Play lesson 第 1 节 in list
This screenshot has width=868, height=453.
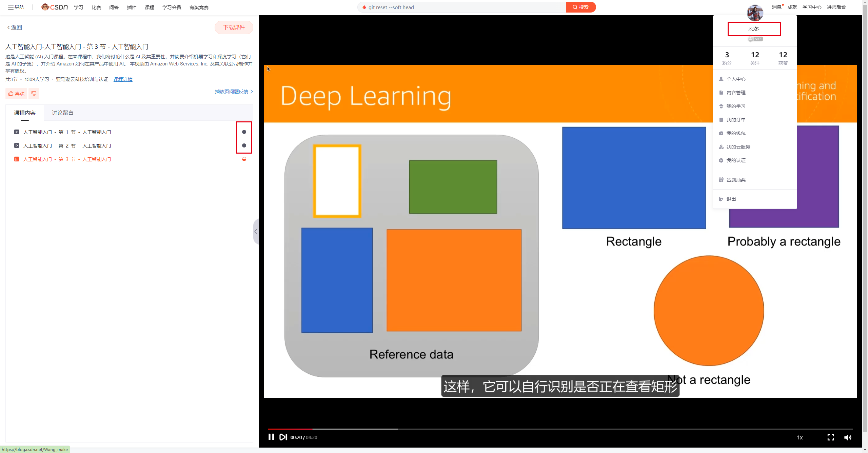67,132
